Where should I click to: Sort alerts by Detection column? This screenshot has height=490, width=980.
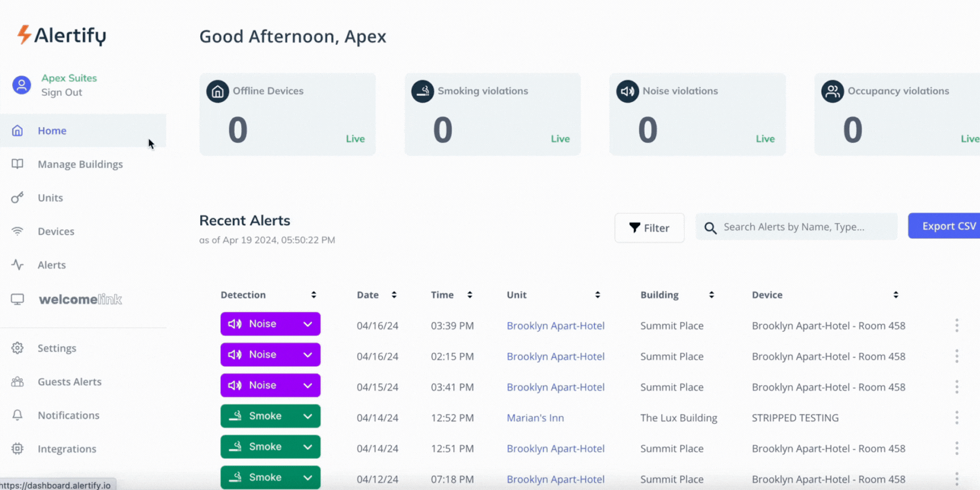point(314,295)
